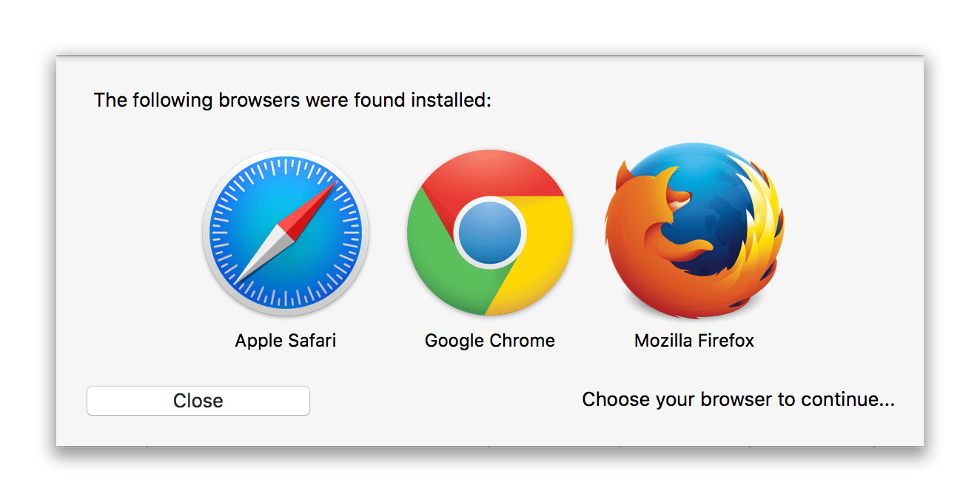Click the "Choose your browser to continue..." text
Screen dimensions: 980x503
click(x=738, y=400)
